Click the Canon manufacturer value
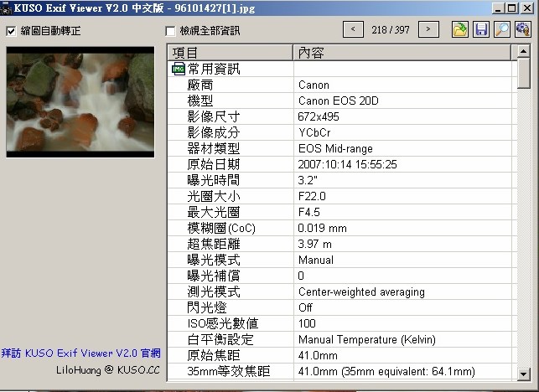This screenshot has width=539, height=392. (314, 85)
